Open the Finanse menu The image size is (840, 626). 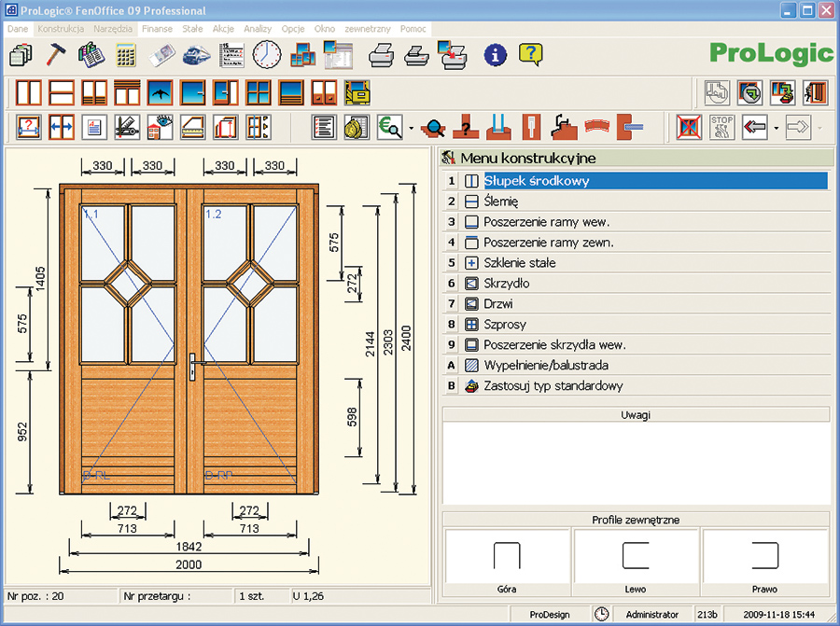click(157, 29)
